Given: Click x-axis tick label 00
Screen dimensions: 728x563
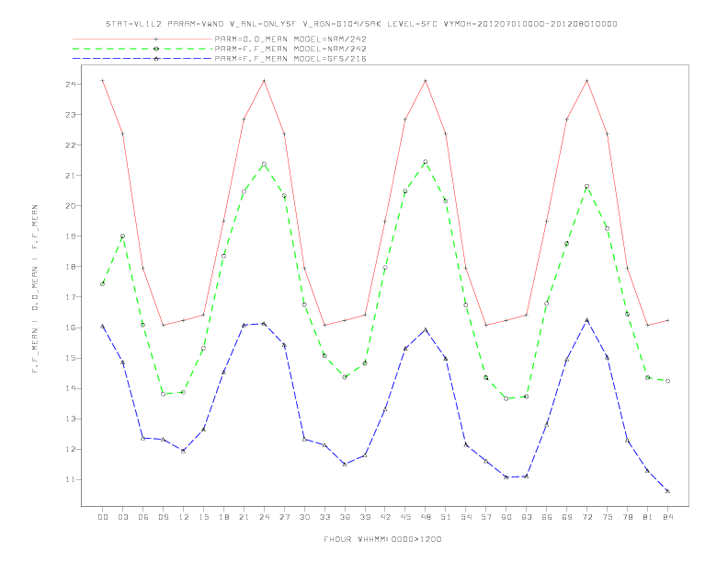Looking at the screenshot, I should 103,517.
